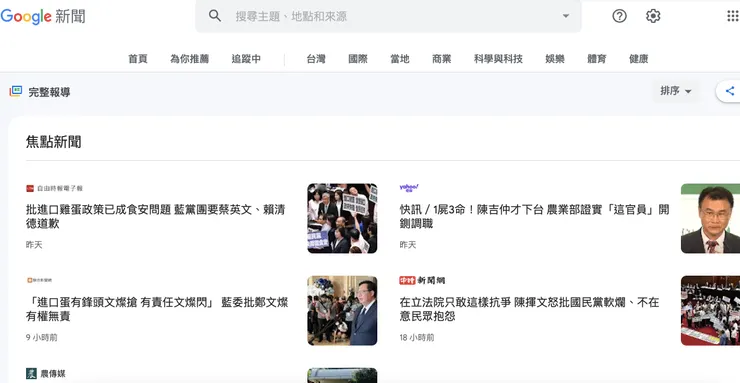Click the share icon button
The width and height of the screenshot is (740, 383).
click(730, 91)
